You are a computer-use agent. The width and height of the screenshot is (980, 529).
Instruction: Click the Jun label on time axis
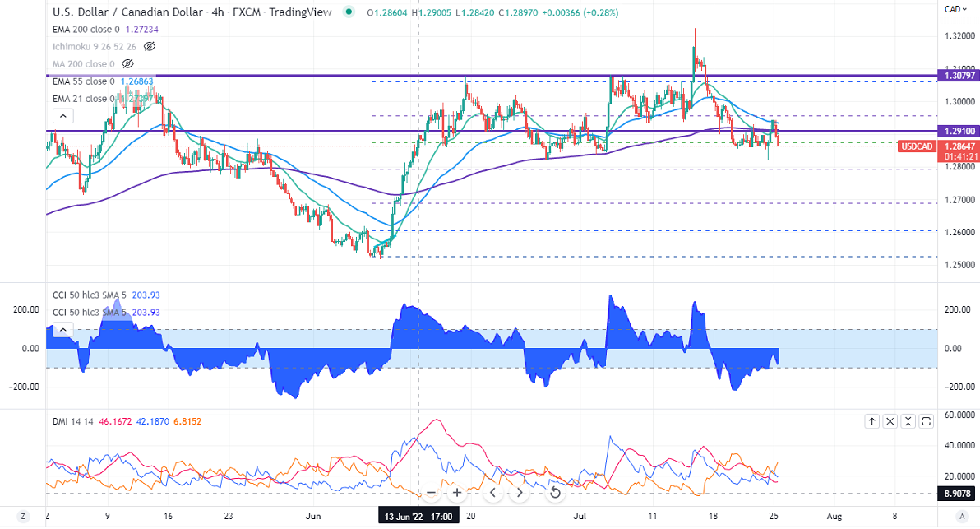(x=313, y=517)
